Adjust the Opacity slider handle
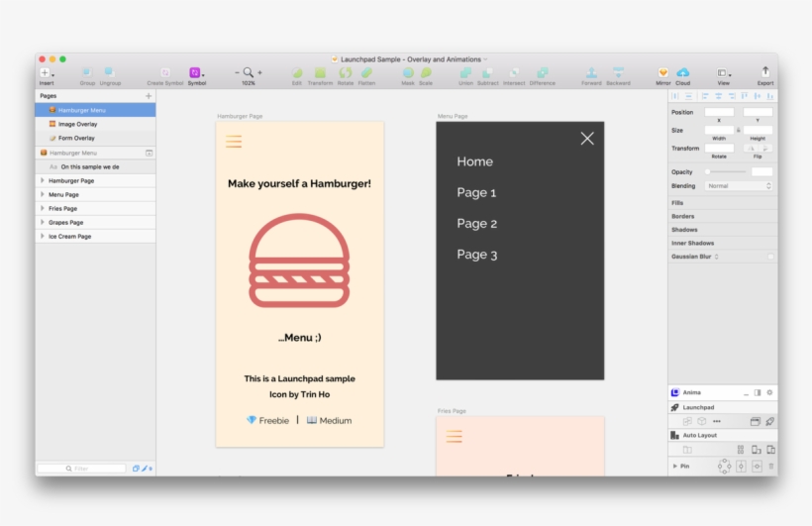Screen dimensions: 812x526 (x=707, y=171)
